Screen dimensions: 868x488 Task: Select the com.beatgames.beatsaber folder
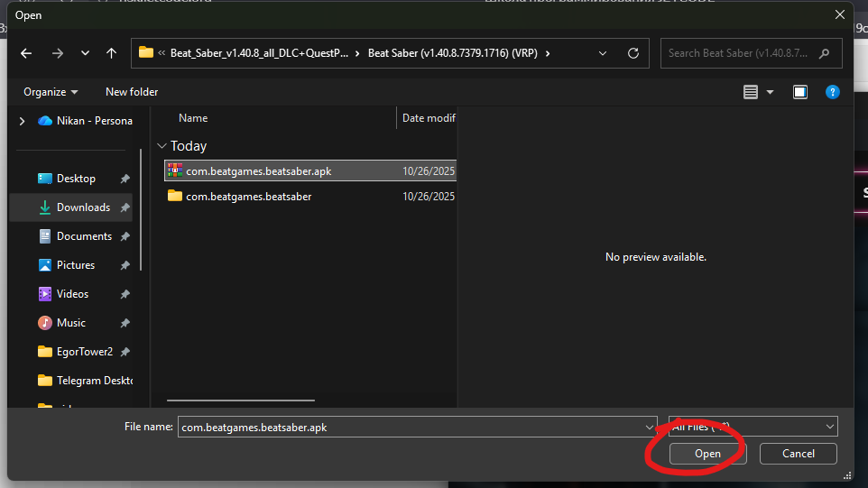pos(310,197)
